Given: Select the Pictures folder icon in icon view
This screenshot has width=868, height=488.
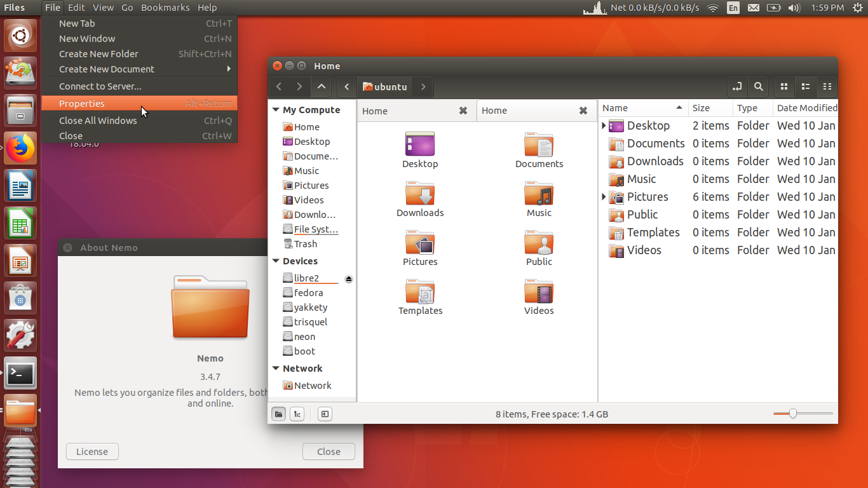Looking at the screenshot, I should pos(420,248).
